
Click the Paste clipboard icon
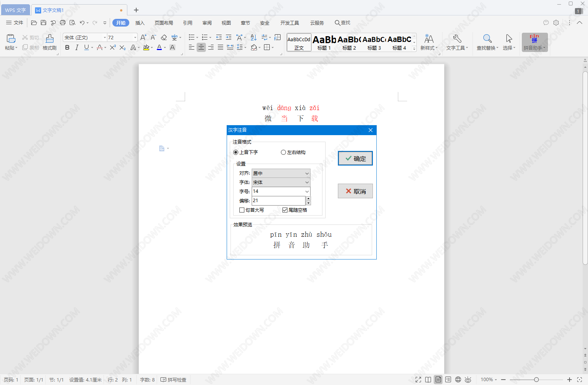point(11,38)
